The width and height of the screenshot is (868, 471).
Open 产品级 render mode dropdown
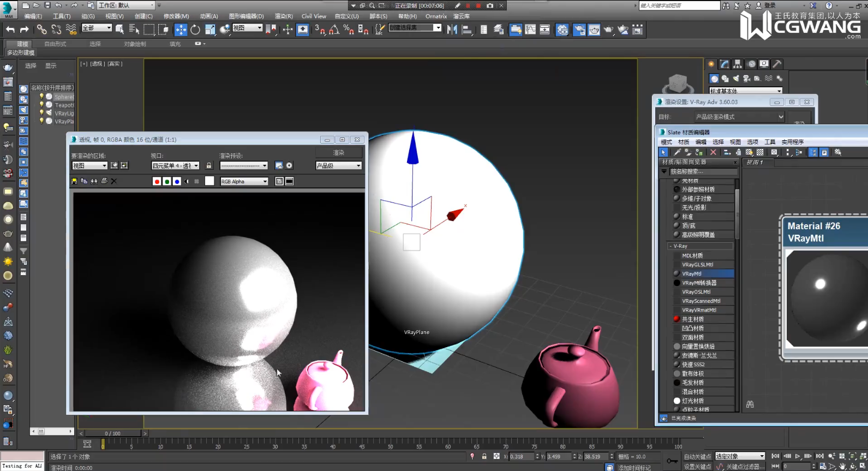click(x=339, y=165)
